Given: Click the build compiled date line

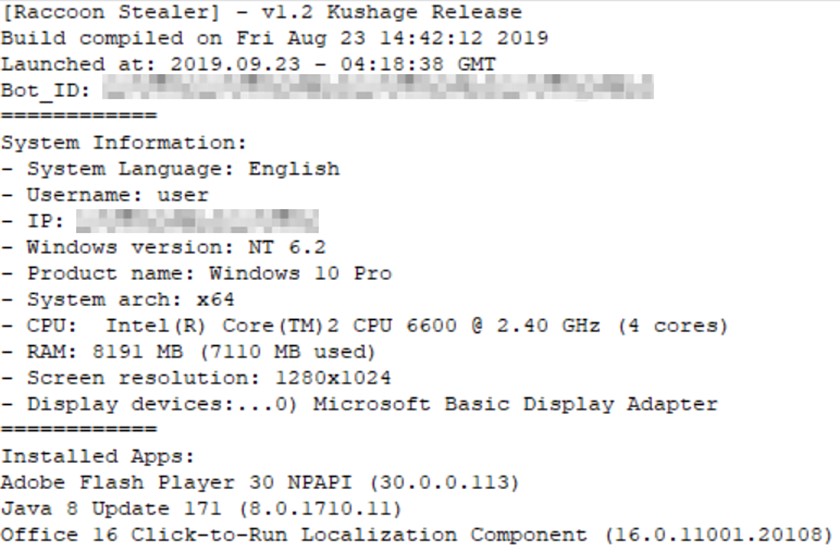Looking at the screenshot, I should [274, 39].
